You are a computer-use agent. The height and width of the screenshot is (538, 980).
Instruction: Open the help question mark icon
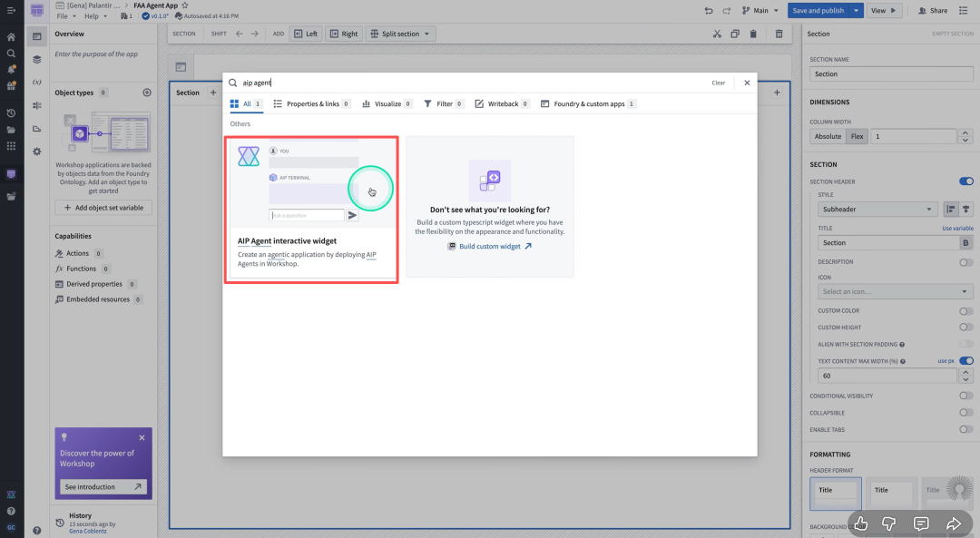tap(11, 511)
